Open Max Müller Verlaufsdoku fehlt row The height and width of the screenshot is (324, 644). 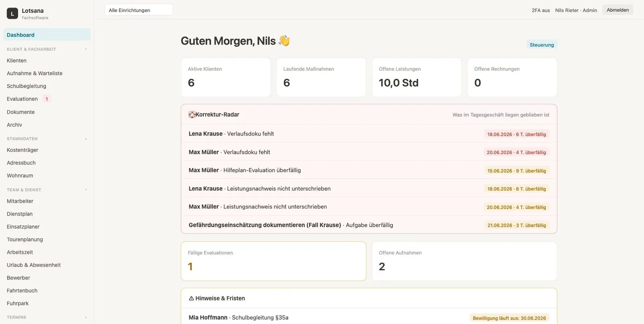(x=369, y=152)
